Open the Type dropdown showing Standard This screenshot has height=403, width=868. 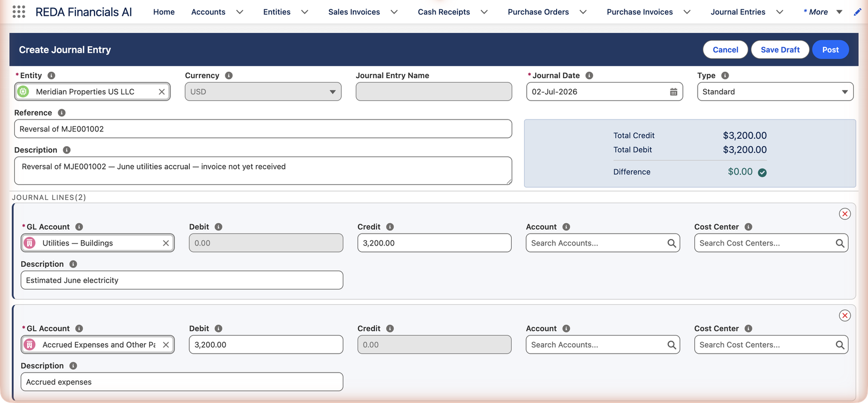pos(775,92)
